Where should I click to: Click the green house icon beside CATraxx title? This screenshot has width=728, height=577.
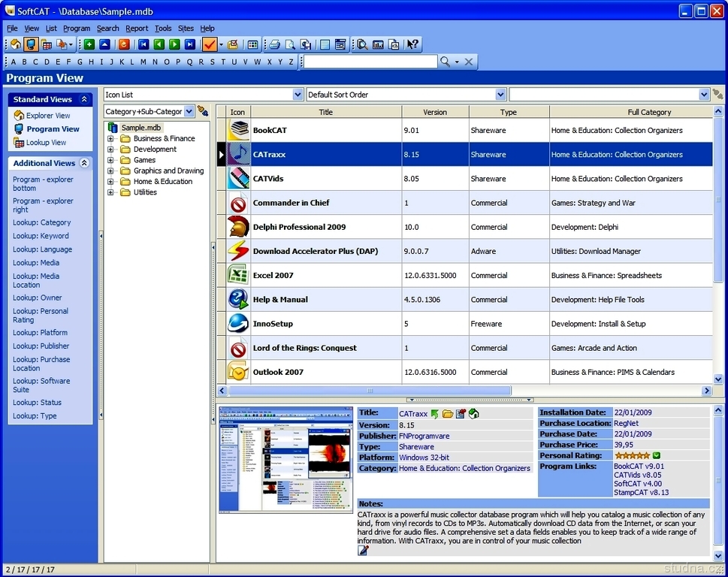click(474, 414)
